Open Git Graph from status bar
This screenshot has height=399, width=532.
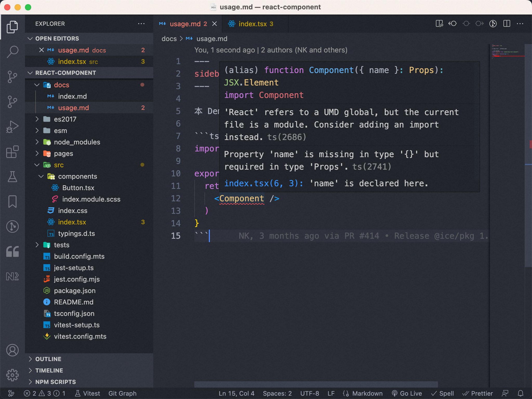pyautogui.click(x=122, y=393)
